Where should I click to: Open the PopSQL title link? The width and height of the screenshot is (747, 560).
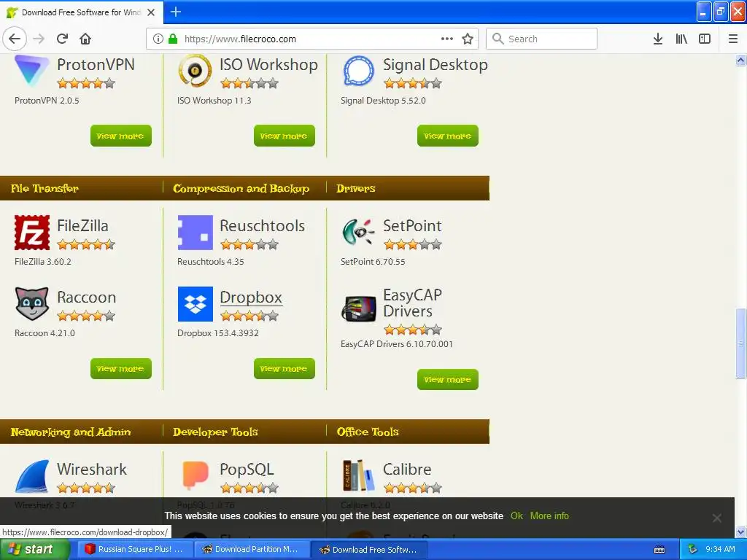(x=247, y=469)
